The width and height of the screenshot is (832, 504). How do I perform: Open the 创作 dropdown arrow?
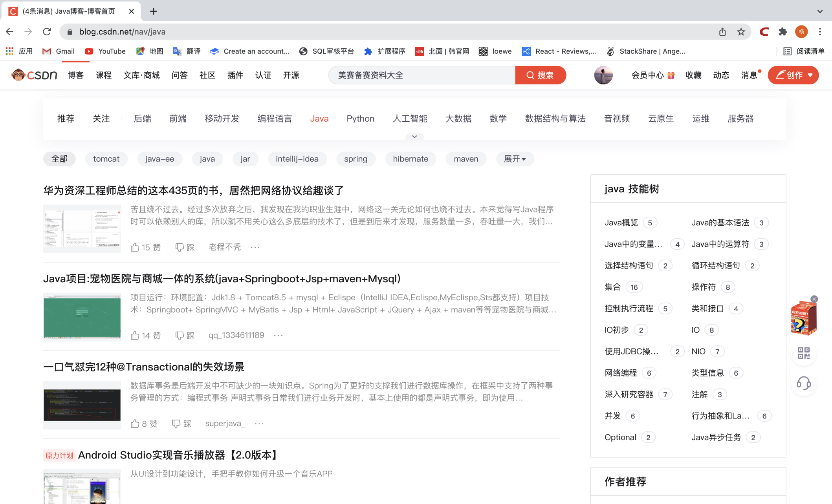[x=810, y=75]
